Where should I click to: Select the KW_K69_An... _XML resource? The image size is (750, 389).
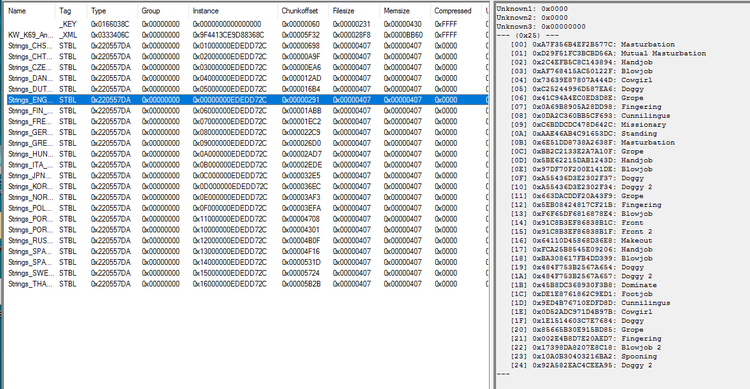coord(247,35)
